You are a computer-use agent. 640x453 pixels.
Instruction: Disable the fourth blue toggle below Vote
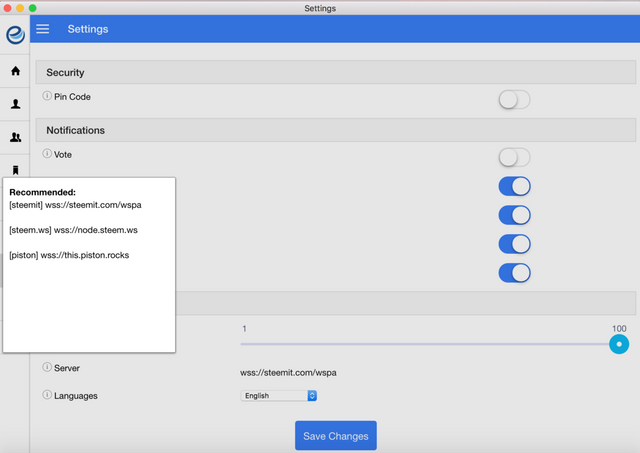514,273
